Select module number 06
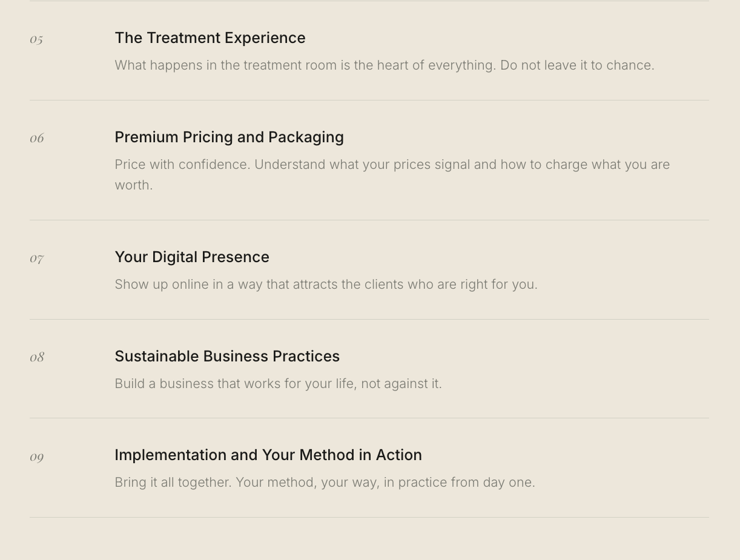Image resolution: width=740 pixels, height=560 pixels. (x=37, y=138)
